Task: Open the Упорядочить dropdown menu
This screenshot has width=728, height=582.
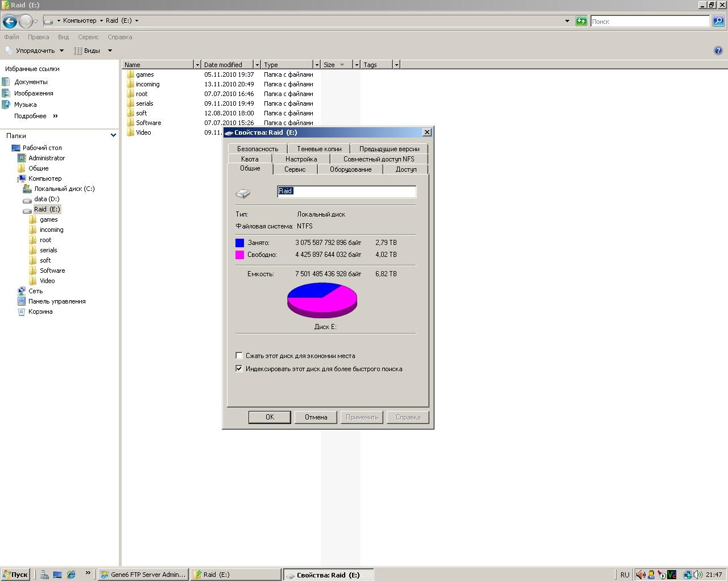Action: (x=35, y=51)
